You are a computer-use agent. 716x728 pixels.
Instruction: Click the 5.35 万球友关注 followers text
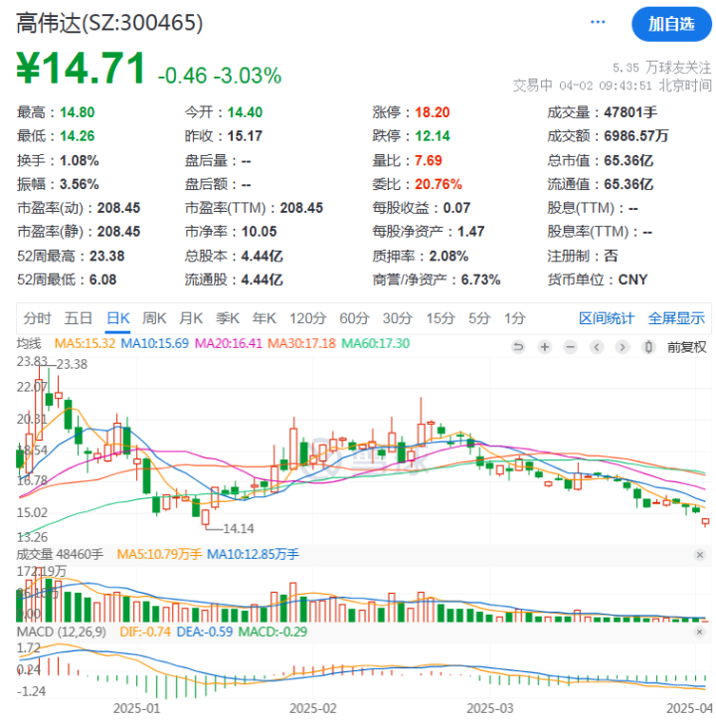click(x=661, y=68)
